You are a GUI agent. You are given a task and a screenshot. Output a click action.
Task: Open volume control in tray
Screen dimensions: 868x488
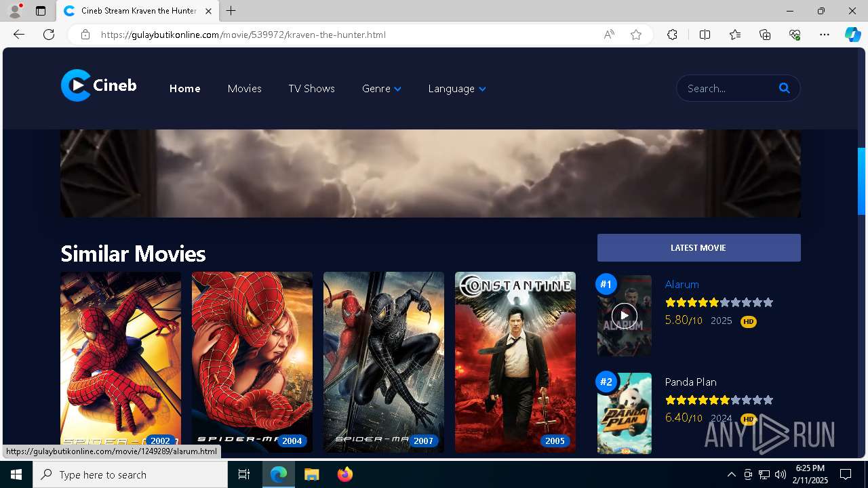coord(781,474)
